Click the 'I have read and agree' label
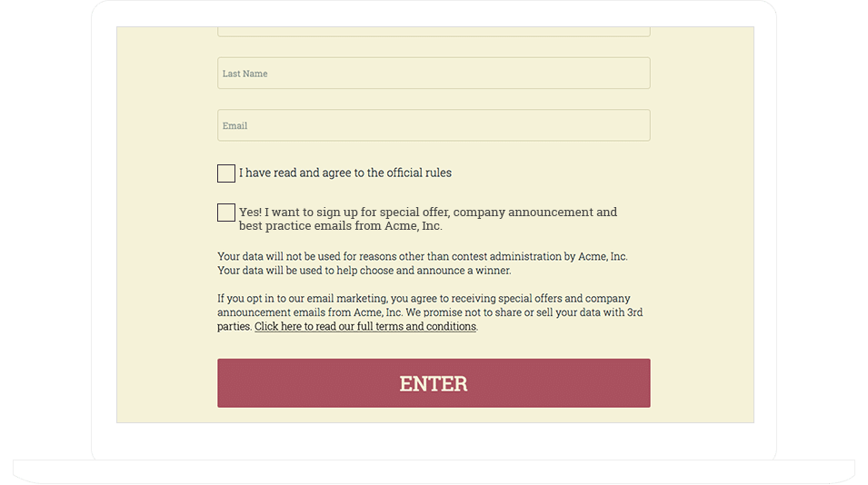Image resolution: width=868 pixels, height=485 pixels. click(344, 173)
